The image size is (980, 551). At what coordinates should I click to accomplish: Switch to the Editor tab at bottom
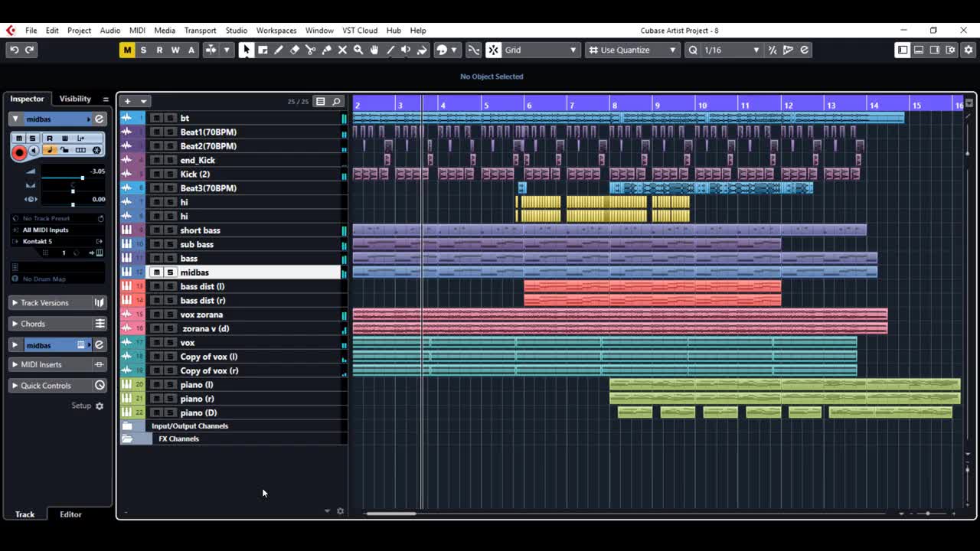tap(70, 514)
